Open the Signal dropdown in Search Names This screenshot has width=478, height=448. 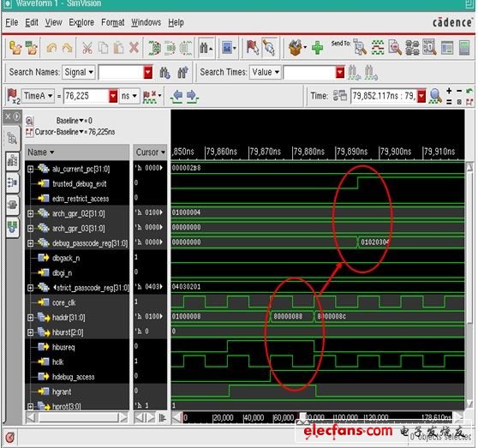(x=79, y=72)
